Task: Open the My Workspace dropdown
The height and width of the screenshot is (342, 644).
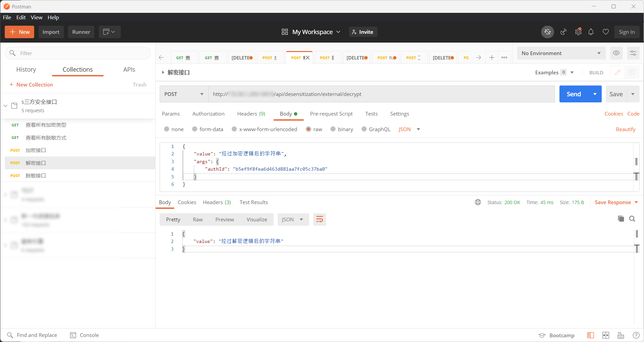Action: click(311, 32)
